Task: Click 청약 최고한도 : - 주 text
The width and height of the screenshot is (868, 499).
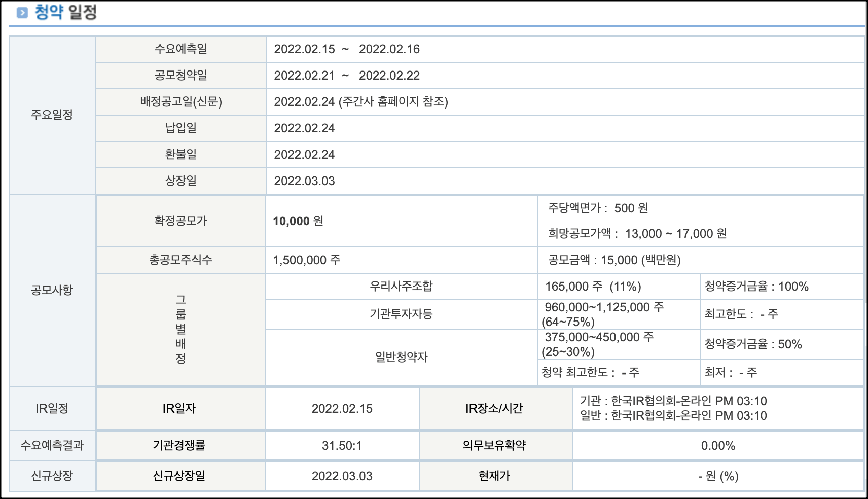Action: click(590, 373)
